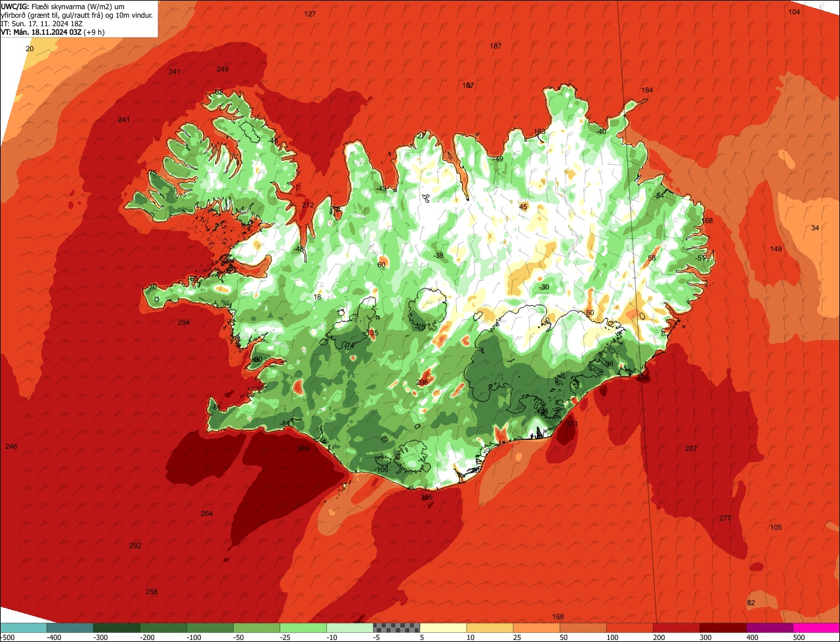This screenshot has width=840, height=642.
Task: Click the VT: Mán. 18.11.2024 03Z line
Action: 53,32
